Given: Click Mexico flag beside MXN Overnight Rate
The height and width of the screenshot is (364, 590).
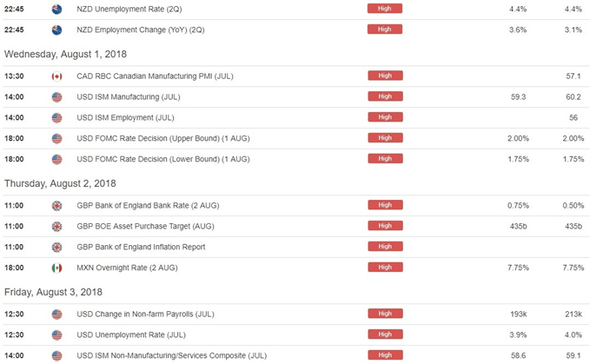Looking at the screenshot, I should pyautogui.click(x=56, y=268).
